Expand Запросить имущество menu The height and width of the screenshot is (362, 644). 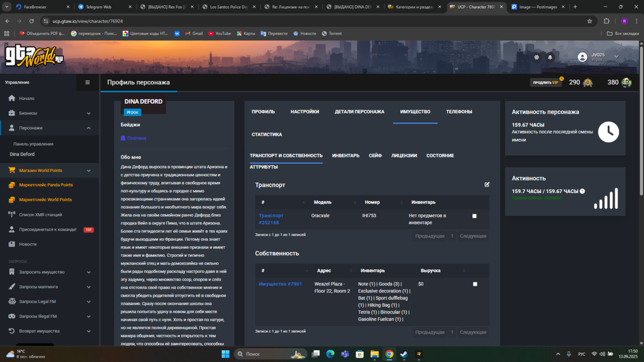click(x=49, y=272)
